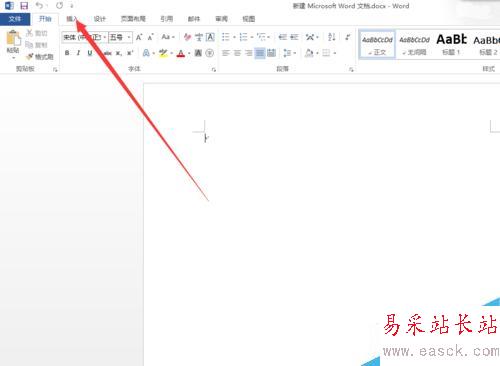The width and height of the screenshot is (500, 366).
Task: Toggle superscript formatting
Action: coord(130,53)
